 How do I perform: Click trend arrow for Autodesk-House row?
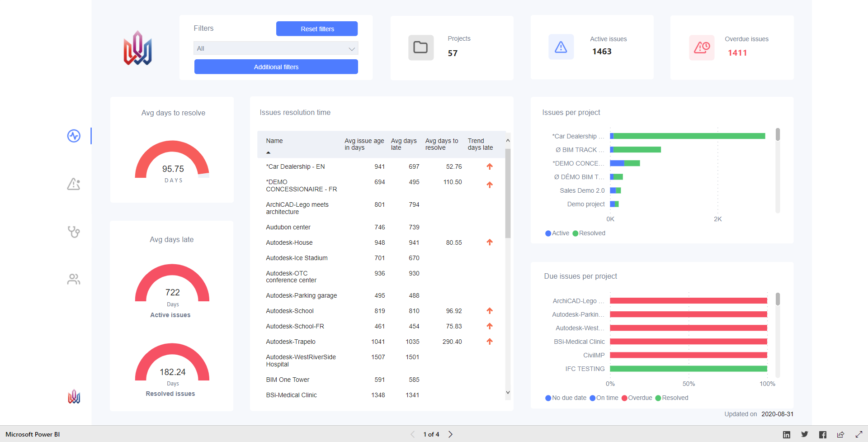click(x=490, y=242)
